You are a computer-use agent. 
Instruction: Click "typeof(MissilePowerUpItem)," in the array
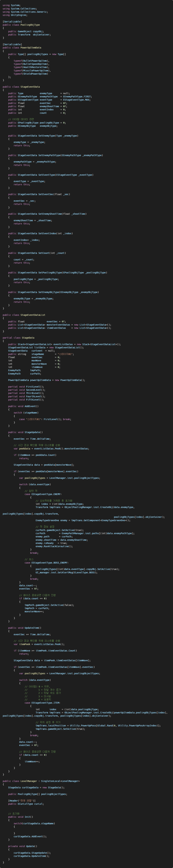pos(32,70)
